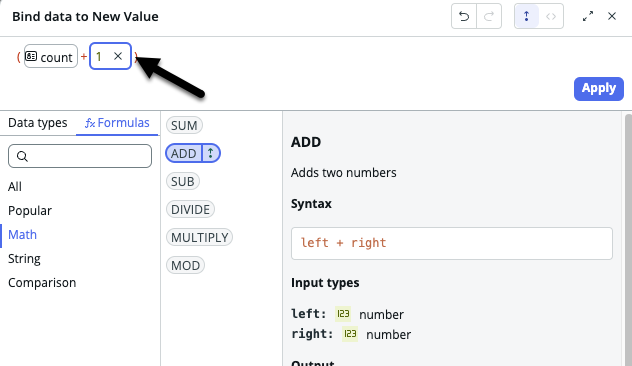Click the count variable type icon
The height and width of the screenshot is (366, 632).
point(31,56)
